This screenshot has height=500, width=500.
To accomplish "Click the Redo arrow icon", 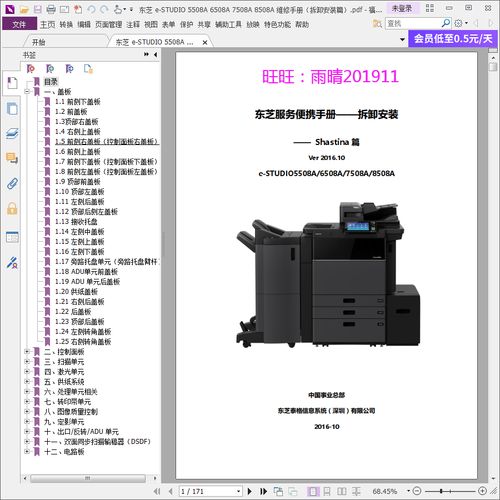I will pyautogui.click(x=105, y=9).
